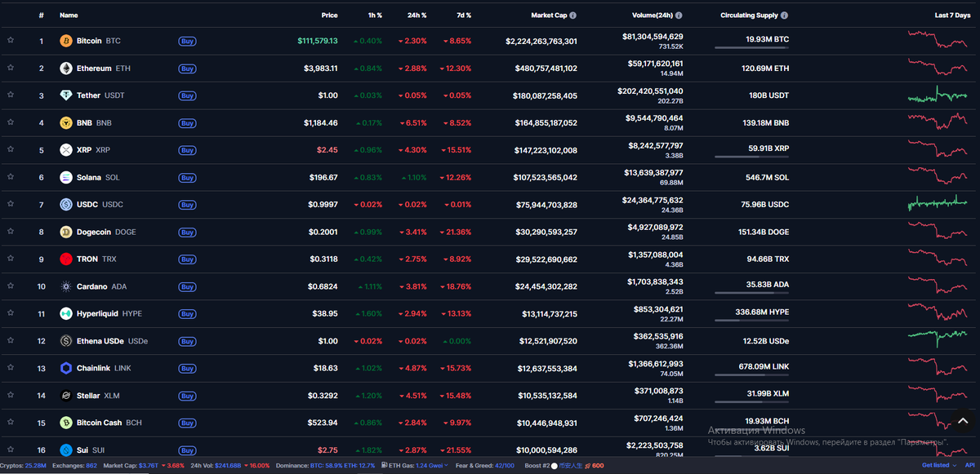The image size is (980, 474).
Task: Click the scroll-to-top chevron icon
Action: 962,421
